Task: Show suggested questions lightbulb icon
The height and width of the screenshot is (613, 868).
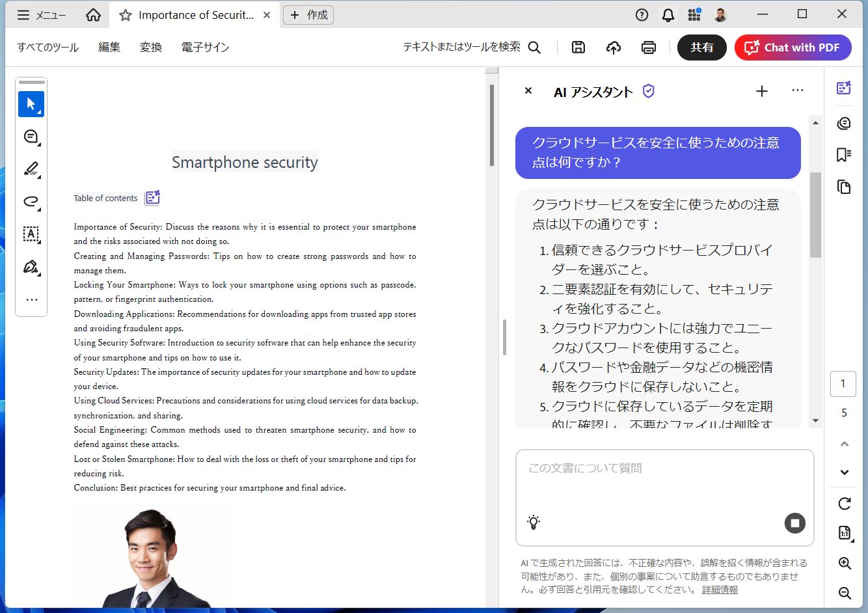Action: tap(534, 522)
